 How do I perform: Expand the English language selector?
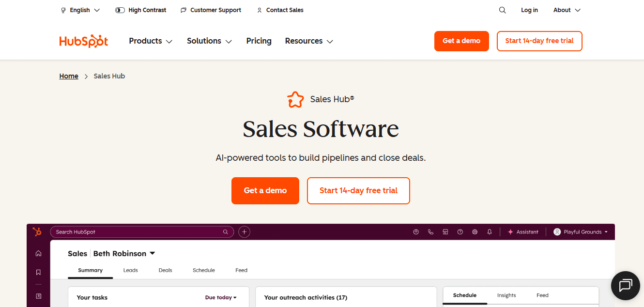point(80,10)
